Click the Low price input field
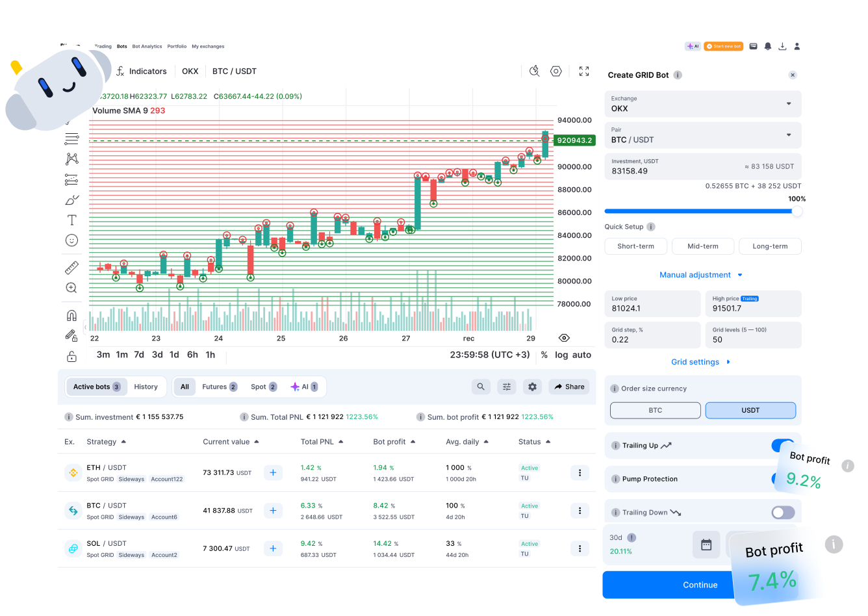This screenshot has height=616, width=868. pyautogui.click(x=652, y=304)
